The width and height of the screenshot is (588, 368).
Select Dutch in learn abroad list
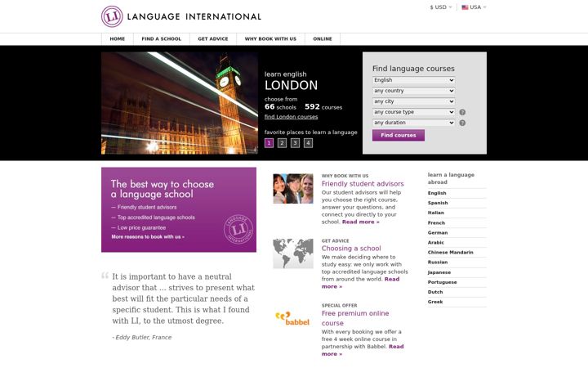tap(435, 292)
